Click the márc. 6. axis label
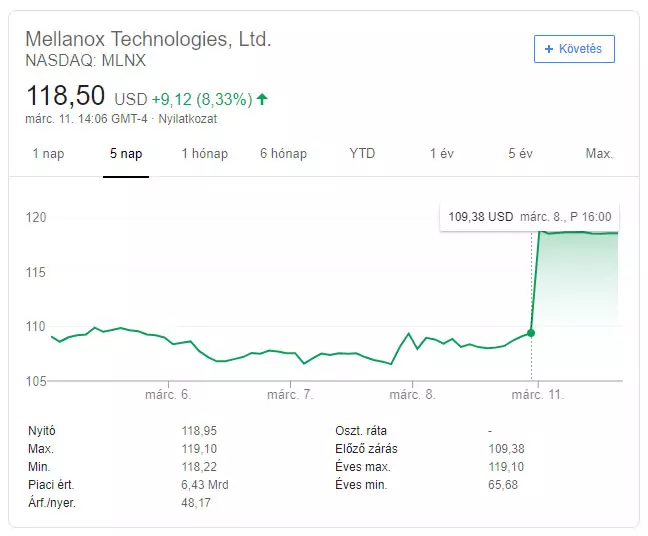Image resolution: width=648 pixels, height=536 pixels. click(x=168, y=395)
